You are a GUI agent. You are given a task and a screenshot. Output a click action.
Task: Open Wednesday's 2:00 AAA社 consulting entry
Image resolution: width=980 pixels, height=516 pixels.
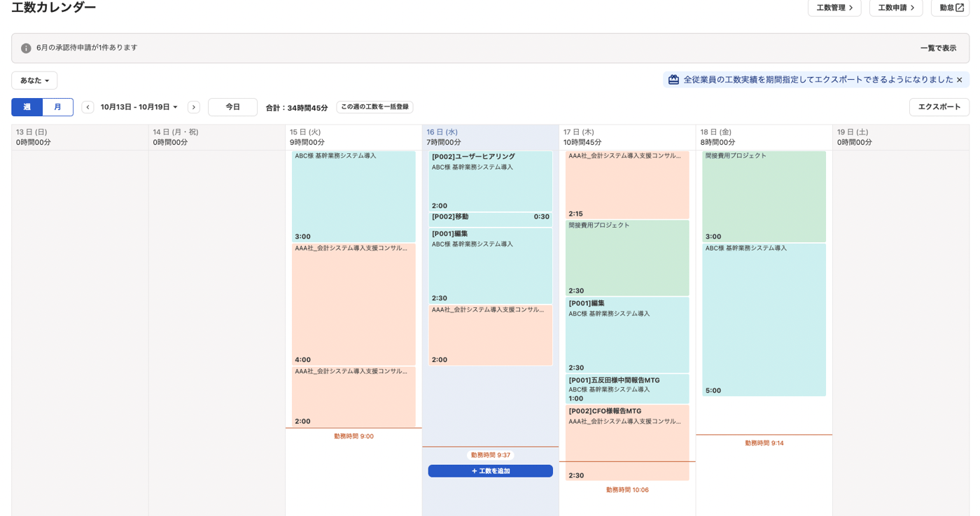491,335
